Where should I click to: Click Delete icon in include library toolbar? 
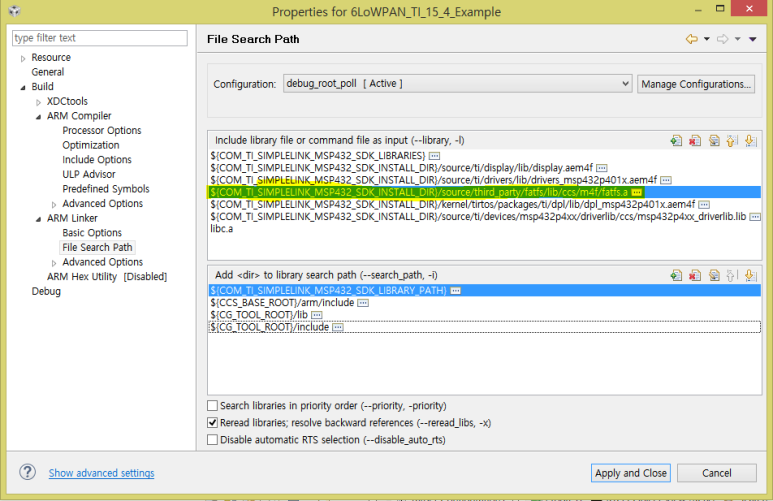pyautogui.click(x=695, y=142)
